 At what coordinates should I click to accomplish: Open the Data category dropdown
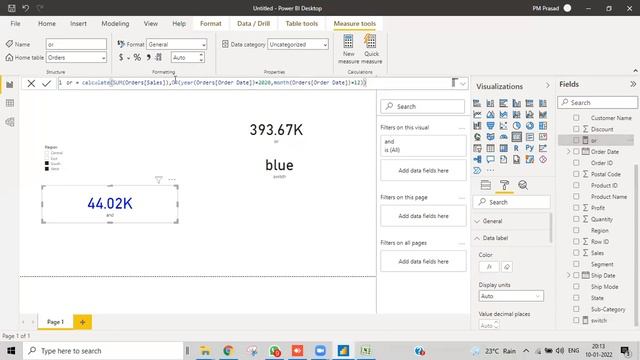click(298, 44)
